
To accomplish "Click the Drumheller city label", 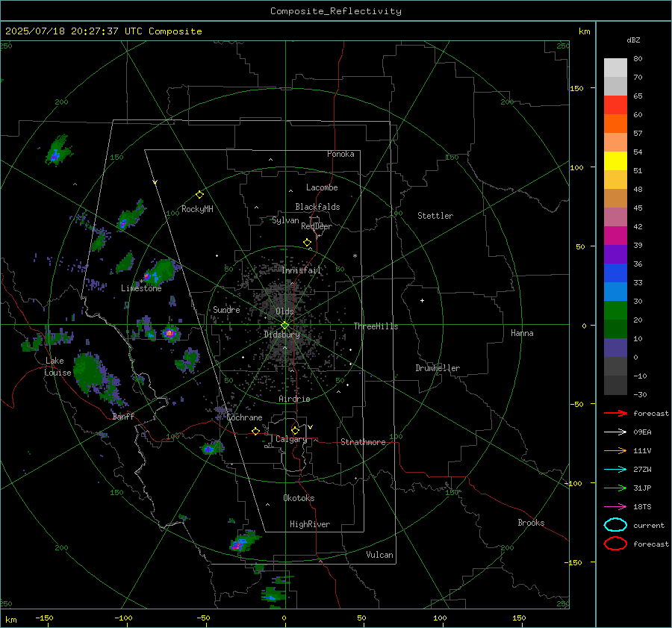I will (438, 368).
